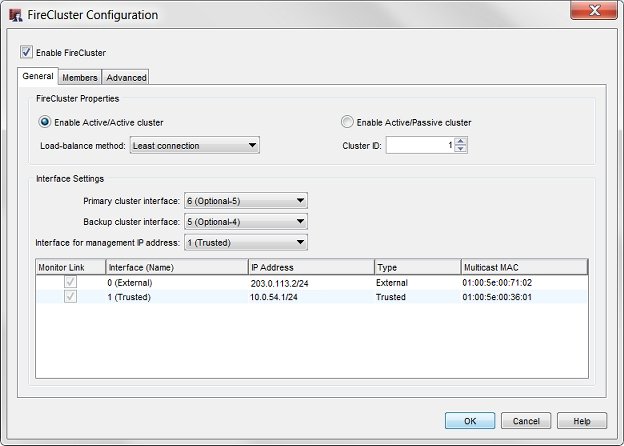Open the Primary cluster interface dropdown
Viewport: 624px width, 446px height.
[246, 201]
